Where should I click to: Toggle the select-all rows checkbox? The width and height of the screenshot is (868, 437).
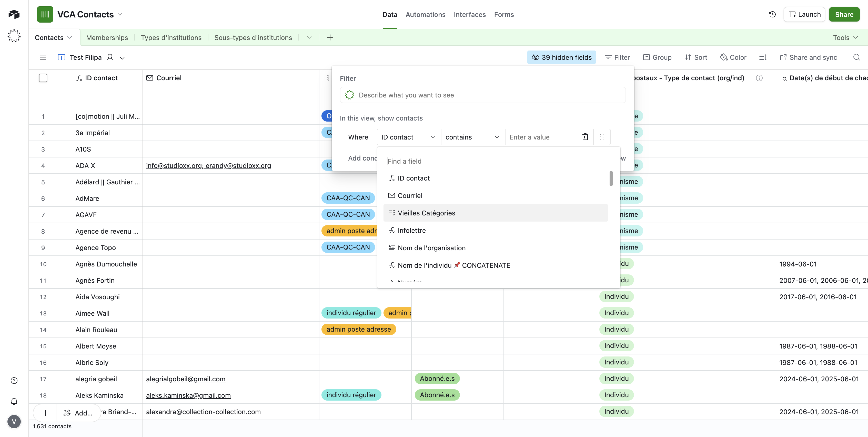coord(43,78)
